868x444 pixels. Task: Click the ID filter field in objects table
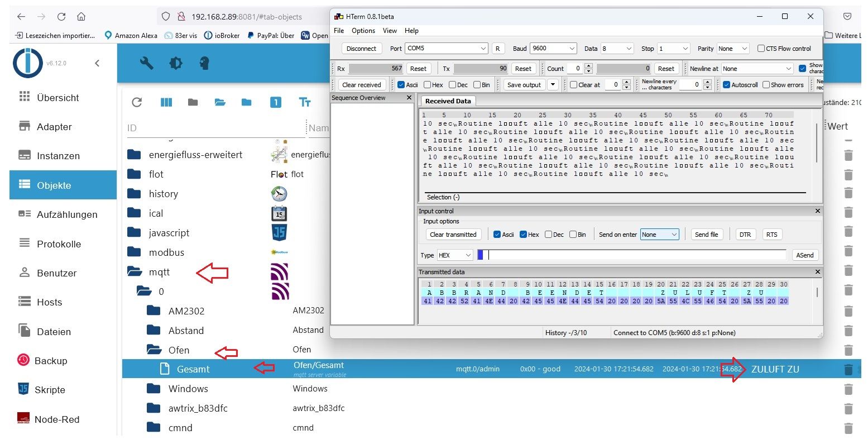point(215,128)
